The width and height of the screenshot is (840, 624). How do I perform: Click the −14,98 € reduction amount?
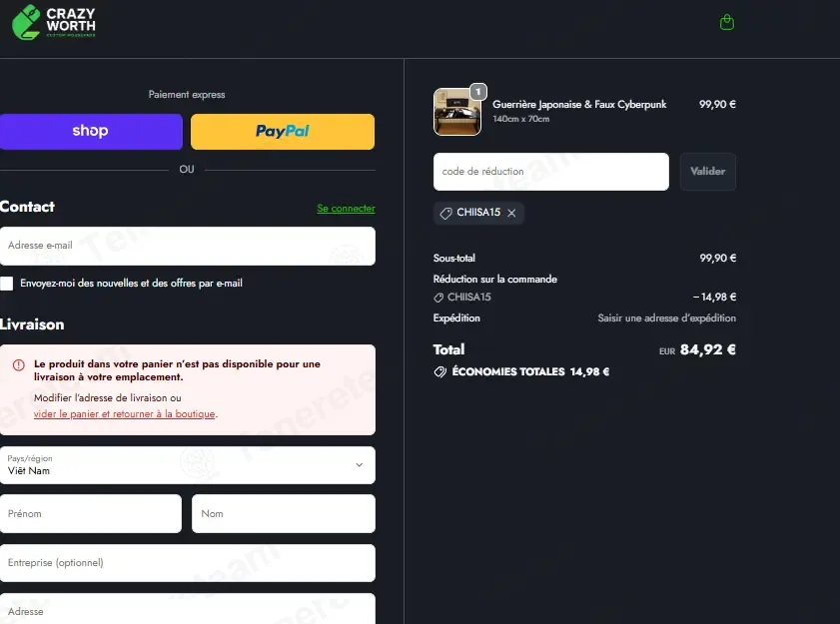(x=714, y=297)
